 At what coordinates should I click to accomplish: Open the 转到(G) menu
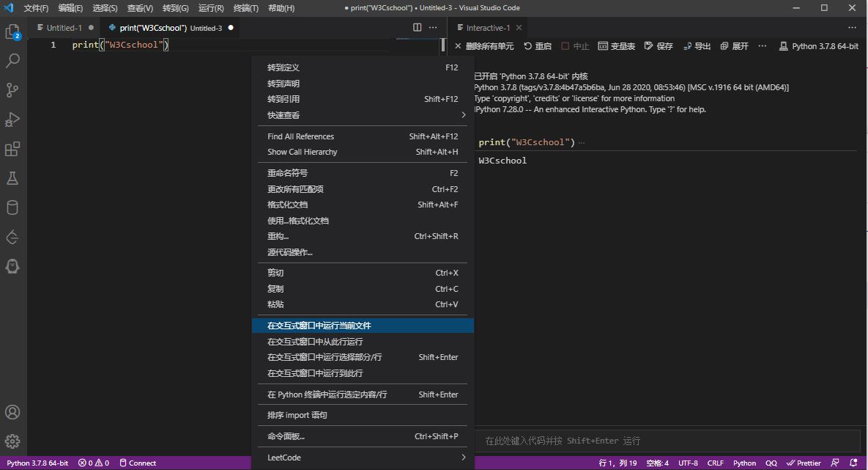[176, 8]
